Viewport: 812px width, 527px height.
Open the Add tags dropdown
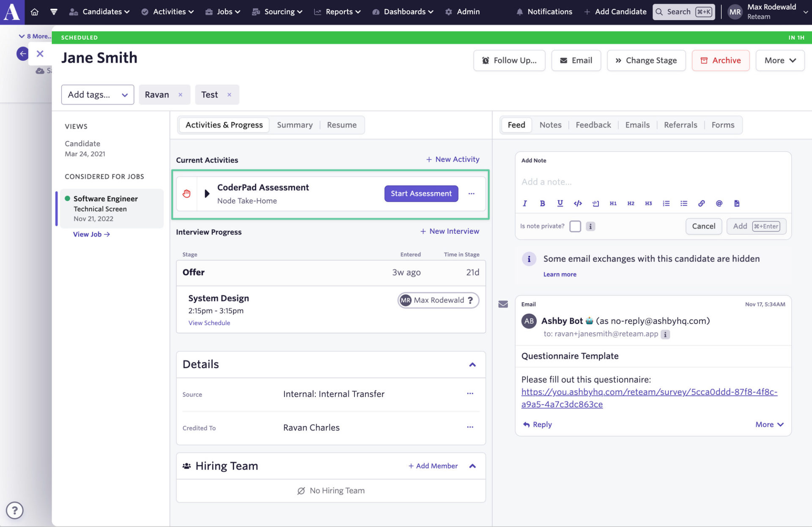pos(98,95)
